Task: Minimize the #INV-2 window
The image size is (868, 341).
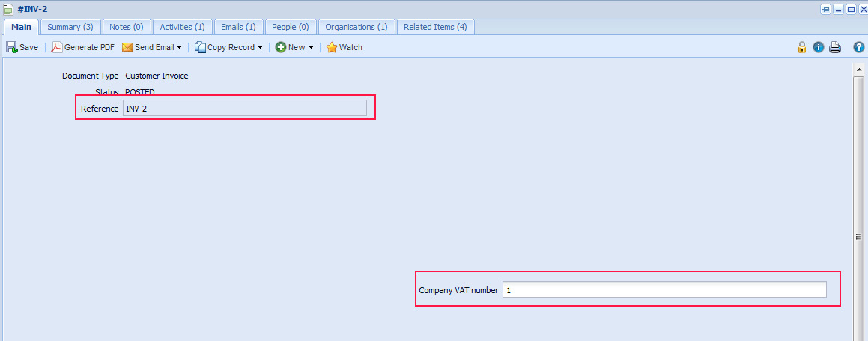Action: (x=839, y=9)
